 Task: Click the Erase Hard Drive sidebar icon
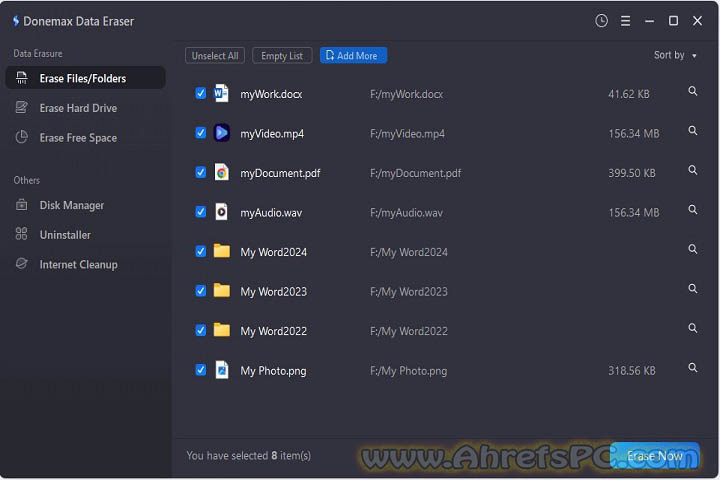(22, 107)
